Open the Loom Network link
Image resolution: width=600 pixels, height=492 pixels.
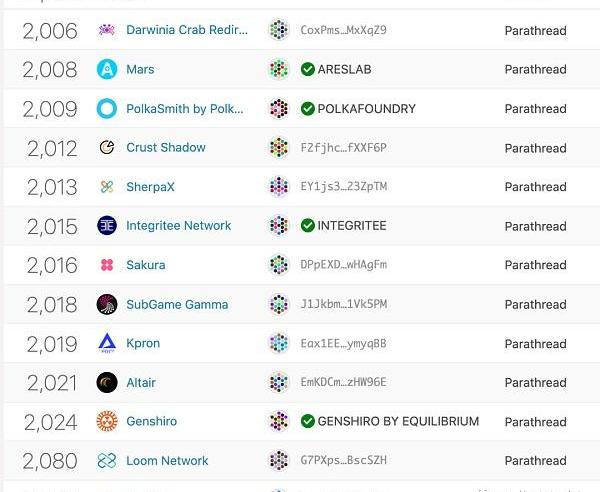167,461
